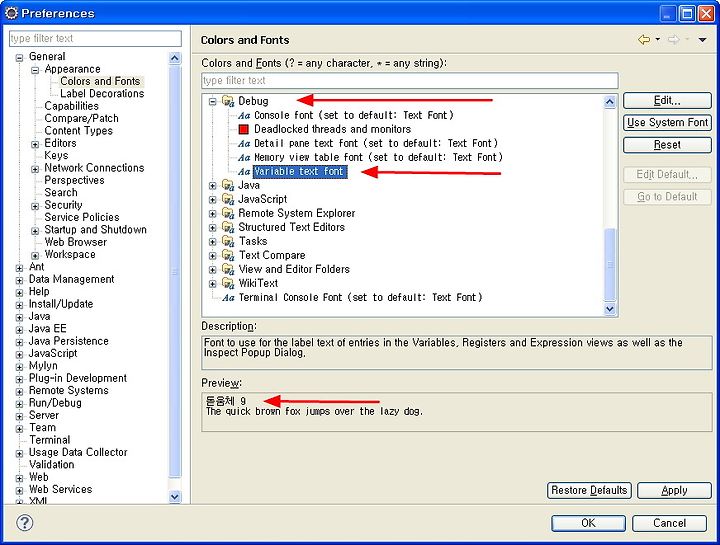The height and width of the screenshot is (545, 720).
Task: Click Use System Font button
Action: (667, 123)
